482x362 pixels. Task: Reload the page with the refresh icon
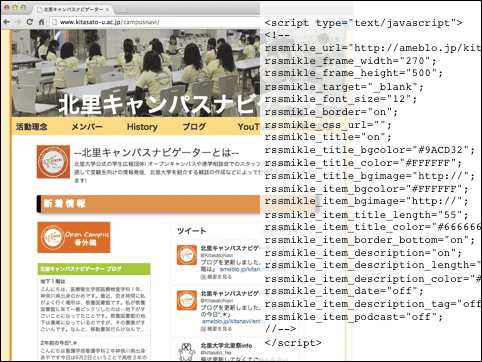[30, 22]
